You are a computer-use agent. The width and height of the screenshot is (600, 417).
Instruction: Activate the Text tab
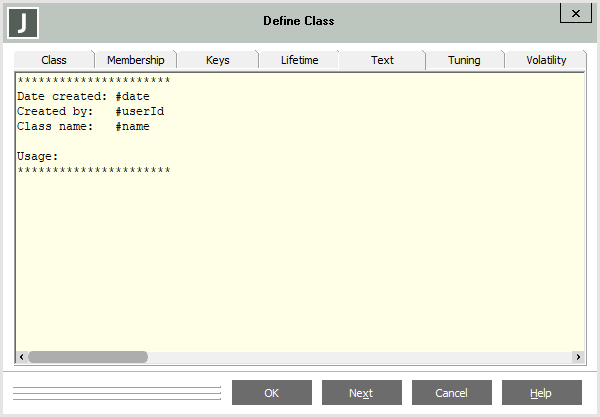coord(382,60)
